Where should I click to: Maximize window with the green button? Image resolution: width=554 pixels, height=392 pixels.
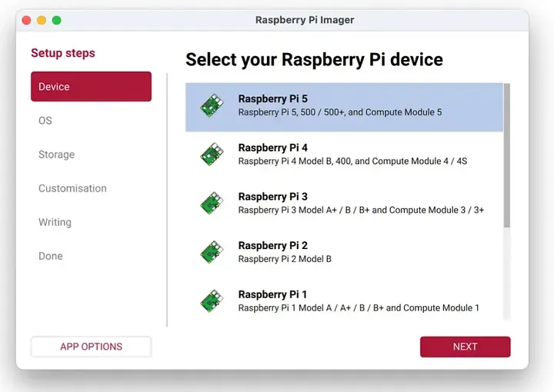click(x=56, y=21)
